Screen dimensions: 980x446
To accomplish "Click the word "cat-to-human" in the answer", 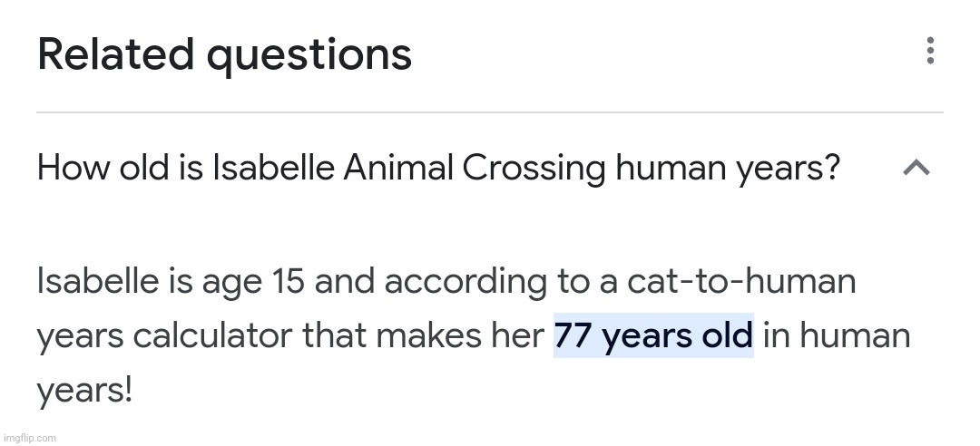I will (741, 280).
